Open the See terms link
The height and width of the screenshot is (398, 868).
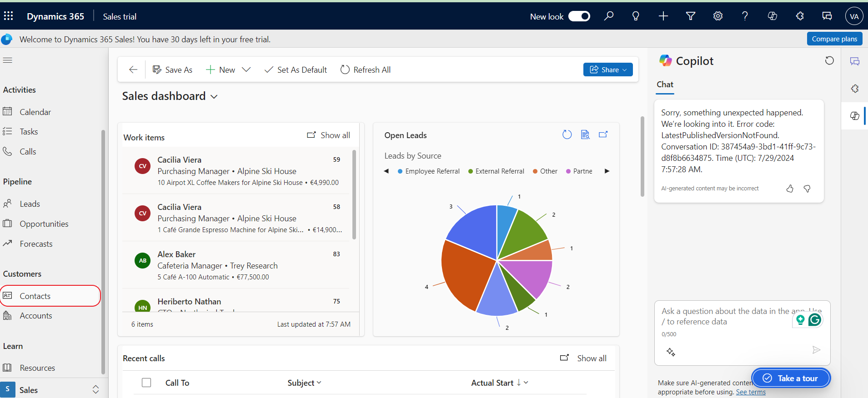(751, 392)
